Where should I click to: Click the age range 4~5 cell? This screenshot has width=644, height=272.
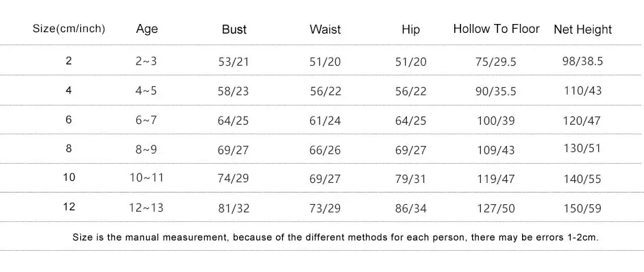(146, 90)
